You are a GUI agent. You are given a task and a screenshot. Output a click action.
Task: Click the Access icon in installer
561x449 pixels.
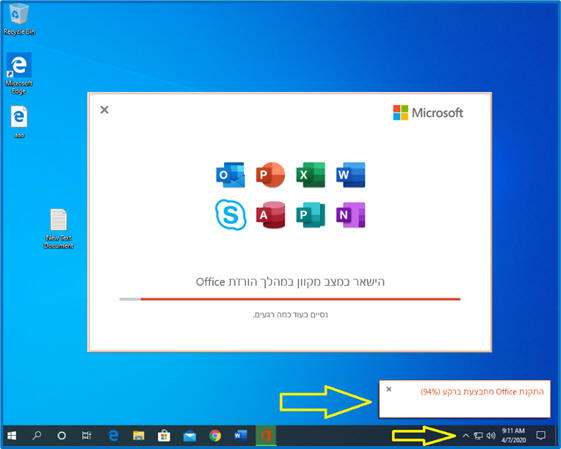tap(270, 215)
